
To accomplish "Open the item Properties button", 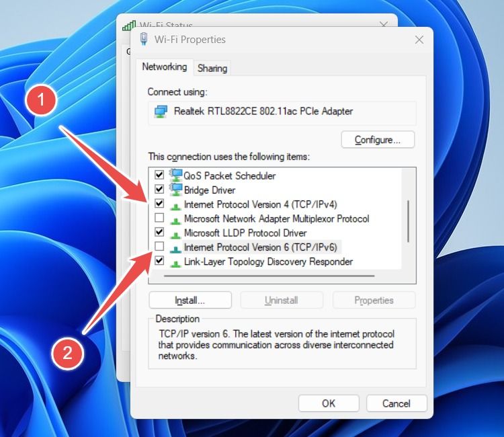I will tap(374, 301).
